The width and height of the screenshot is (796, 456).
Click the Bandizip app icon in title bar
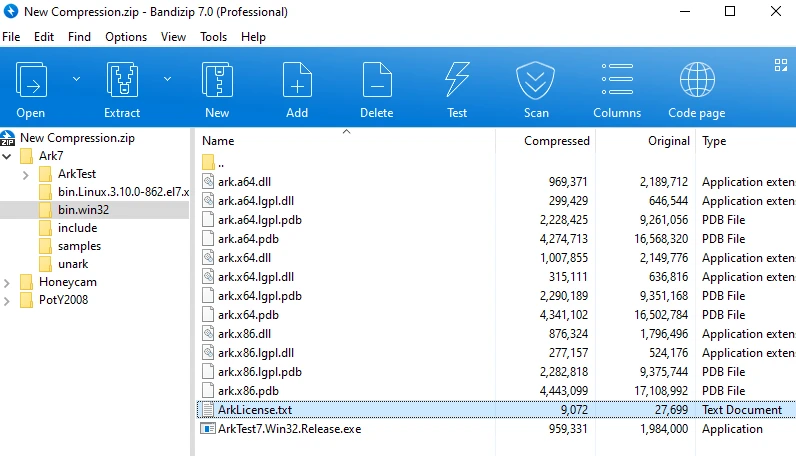[x=11, y=11]
